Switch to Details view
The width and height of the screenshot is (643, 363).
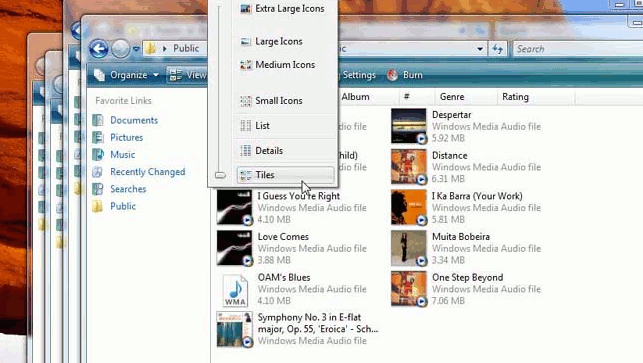(x=285, y=151)
